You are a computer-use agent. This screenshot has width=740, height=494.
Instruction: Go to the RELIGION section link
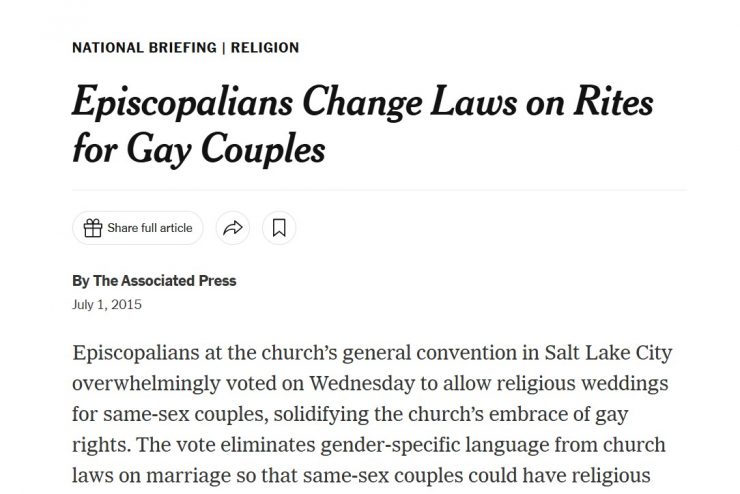(265, 48)
